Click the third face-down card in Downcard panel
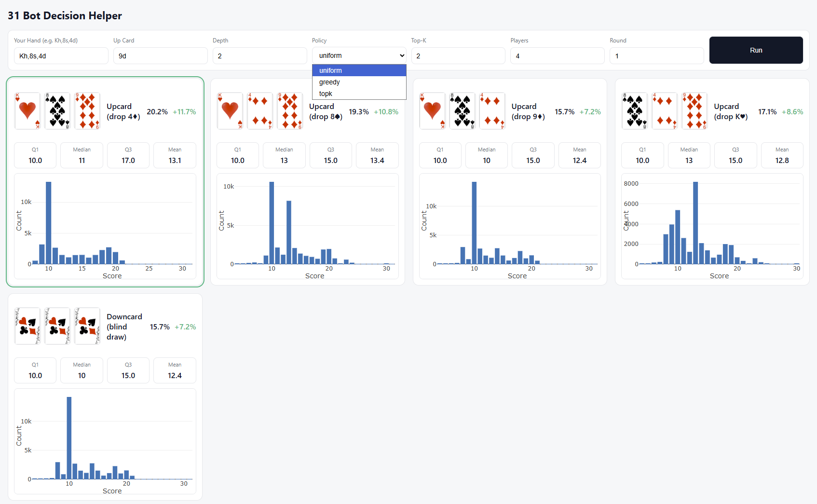Screen dimensions: 817x504 click(x=87, y=326)
